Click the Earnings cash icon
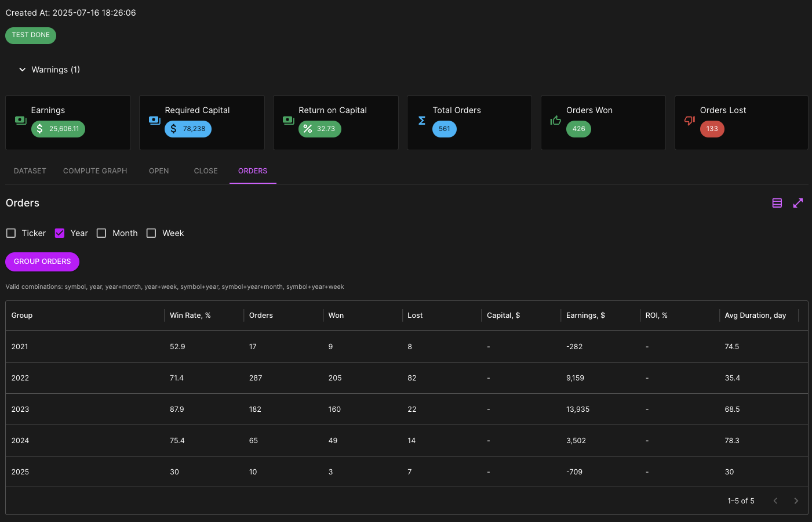The width and height of the screenshot is (812, 522). [x=21, y=120]
